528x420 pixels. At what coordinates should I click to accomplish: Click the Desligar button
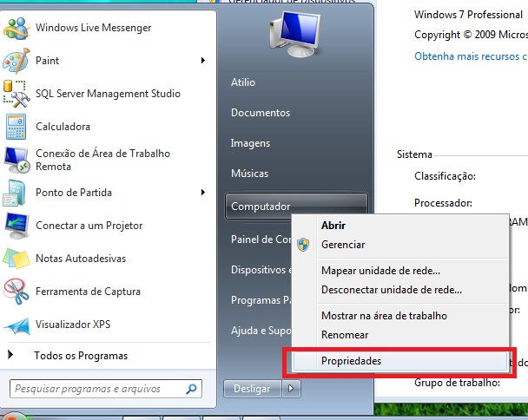tap(252, 389)
